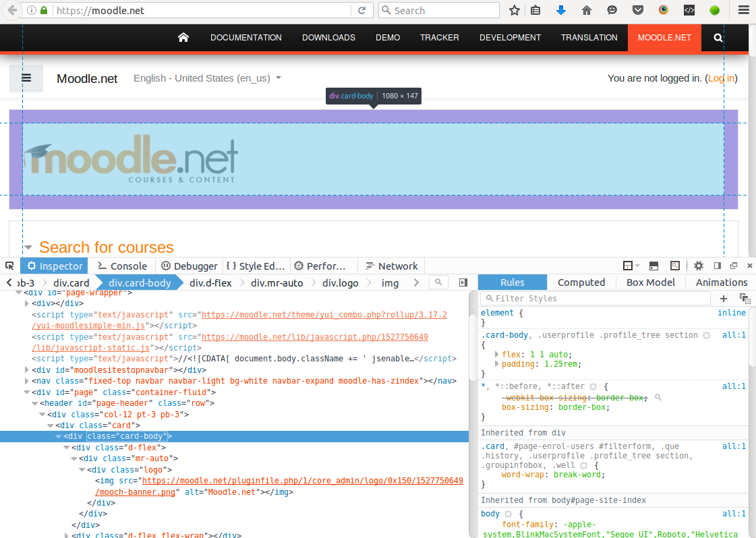
Task: Open devtools in separate window
Action: point(734,266)
